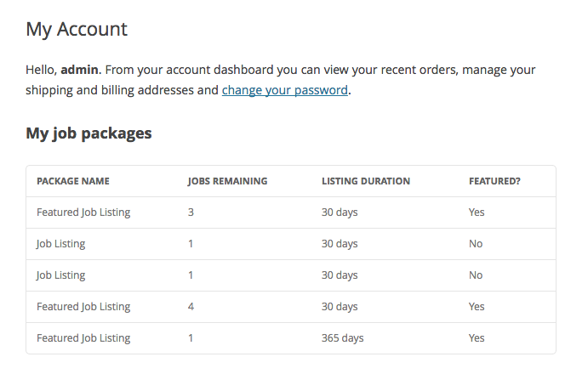
Task: Click the My Account page heading
Action: 77,30
